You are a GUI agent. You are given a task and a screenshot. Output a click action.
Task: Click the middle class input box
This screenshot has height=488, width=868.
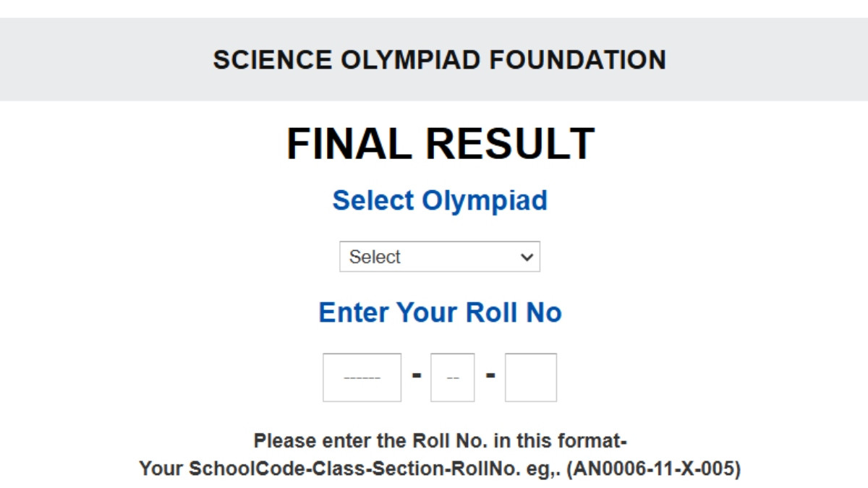coord(453,377)
